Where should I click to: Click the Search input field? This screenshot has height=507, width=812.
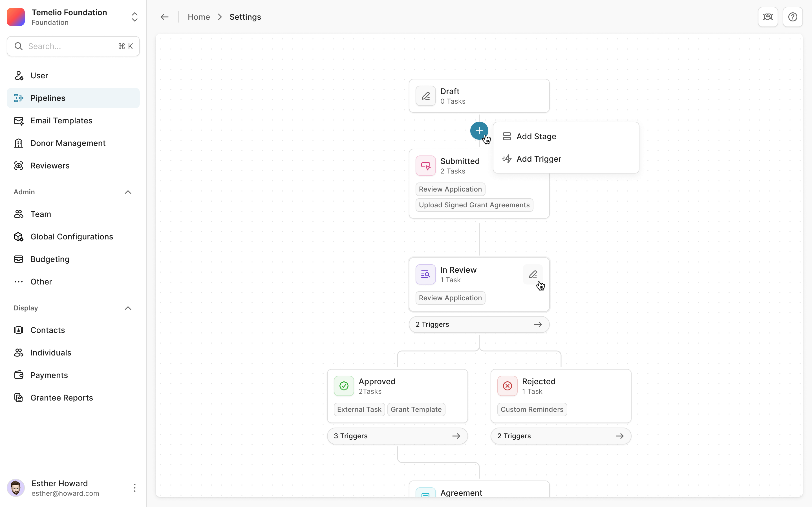click(70, 46)
